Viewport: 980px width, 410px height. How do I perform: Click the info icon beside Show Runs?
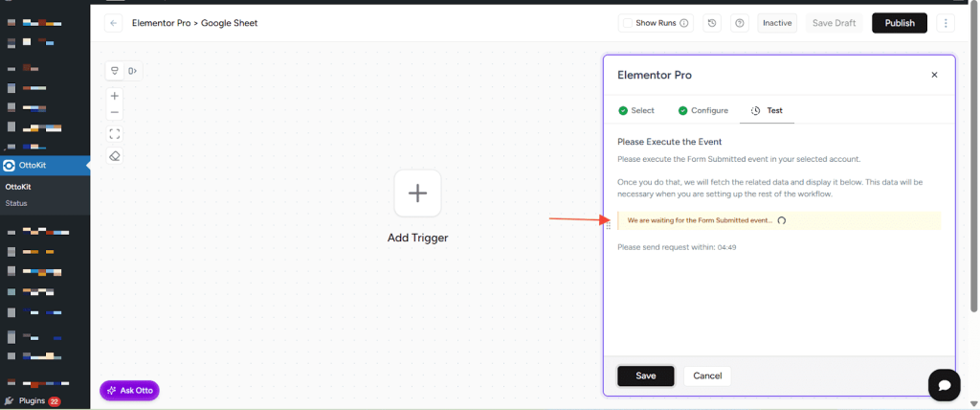(x=684, y=23)
